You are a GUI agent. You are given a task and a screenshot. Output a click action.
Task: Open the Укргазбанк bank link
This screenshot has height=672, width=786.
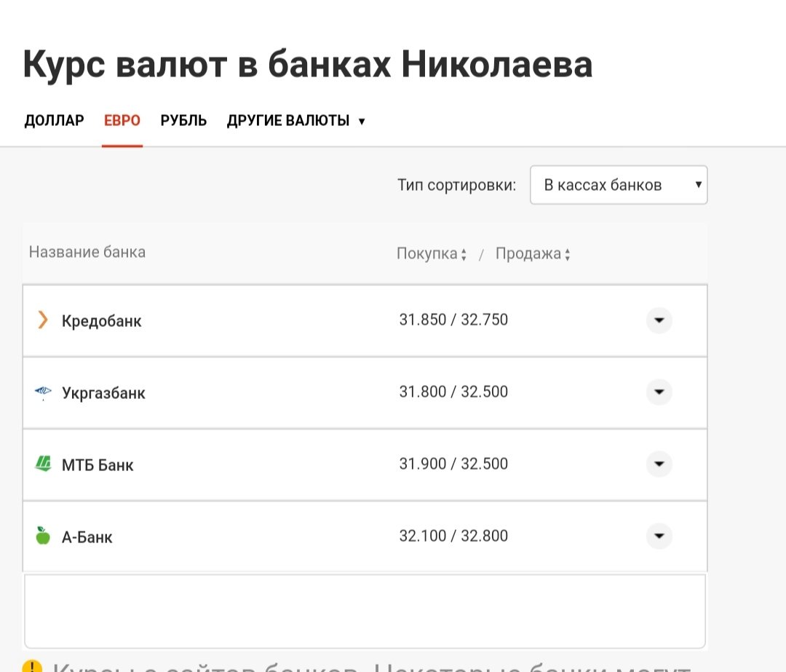(103, 393)
